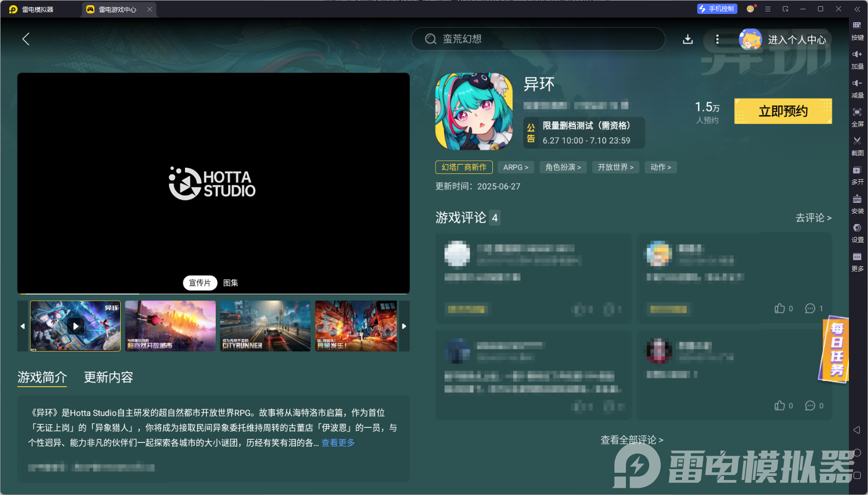Open the 更多 more panel in sidebar
The height and width of the screenshot is (495, 868).
coord(857,262)
